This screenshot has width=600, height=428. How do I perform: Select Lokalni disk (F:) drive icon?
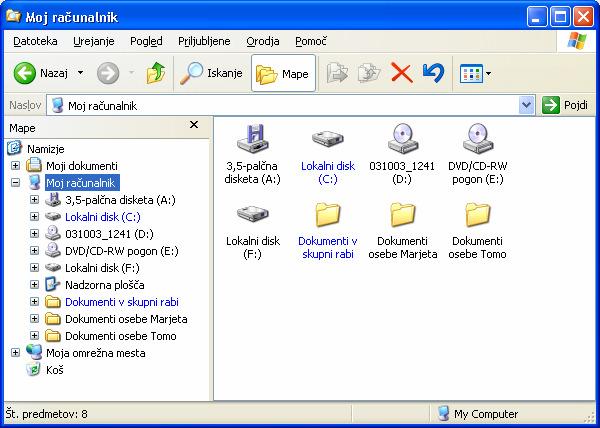point(253,213)
